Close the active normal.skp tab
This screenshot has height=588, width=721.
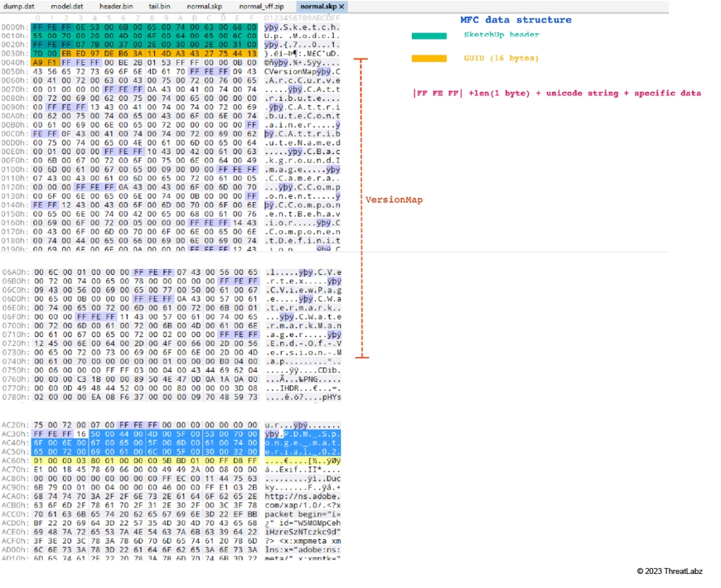click(341, 6)
